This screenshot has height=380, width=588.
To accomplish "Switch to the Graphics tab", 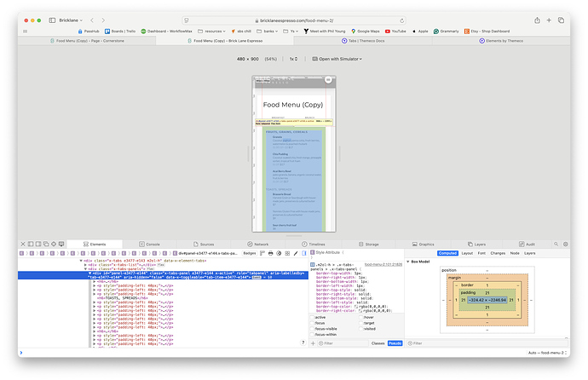I will [x=424, y=244].
